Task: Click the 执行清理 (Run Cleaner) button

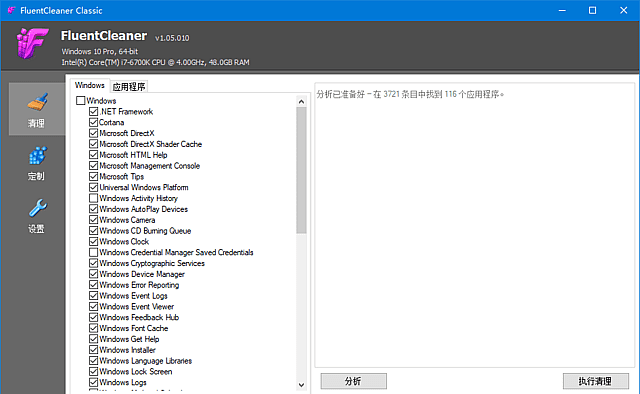Action: coord(596,381)
